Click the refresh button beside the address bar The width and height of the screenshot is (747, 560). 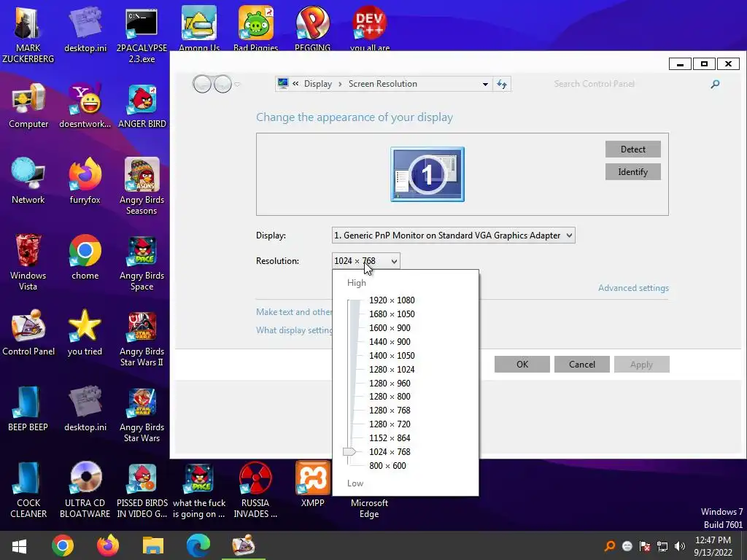click(x=502, y=85)
